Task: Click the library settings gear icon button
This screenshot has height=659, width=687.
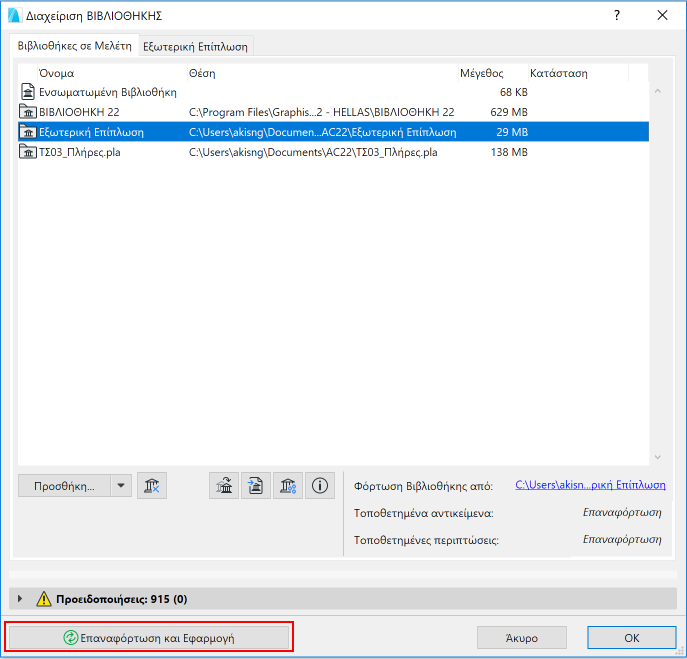Action: (288, 485)
